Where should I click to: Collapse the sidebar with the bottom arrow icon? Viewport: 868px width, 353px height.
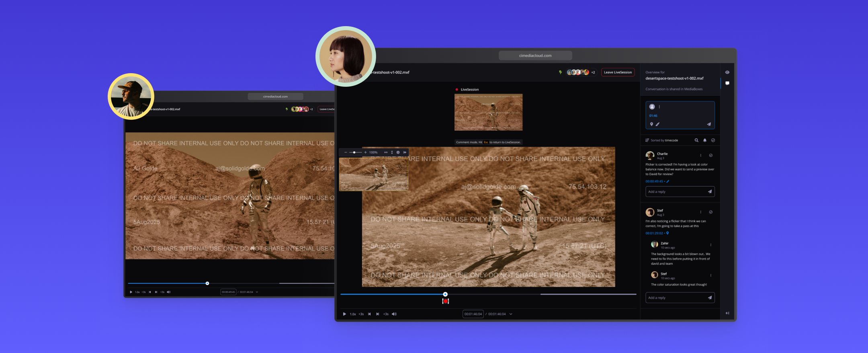727,313
